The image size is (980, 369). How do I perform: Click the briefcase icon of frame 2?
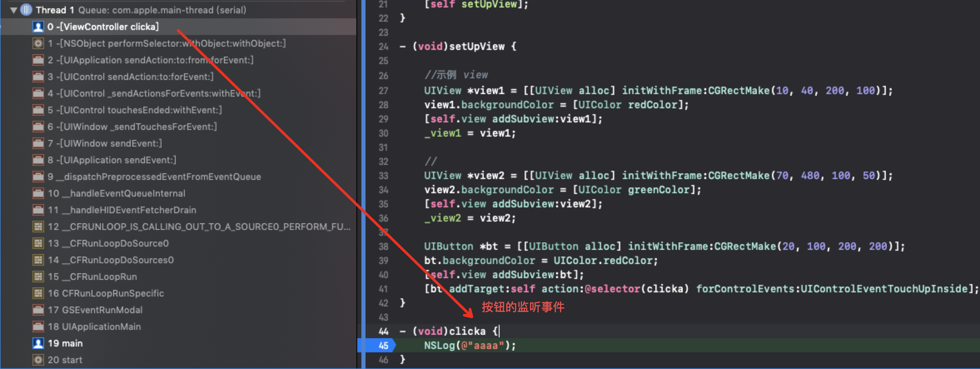click(38, 60)
